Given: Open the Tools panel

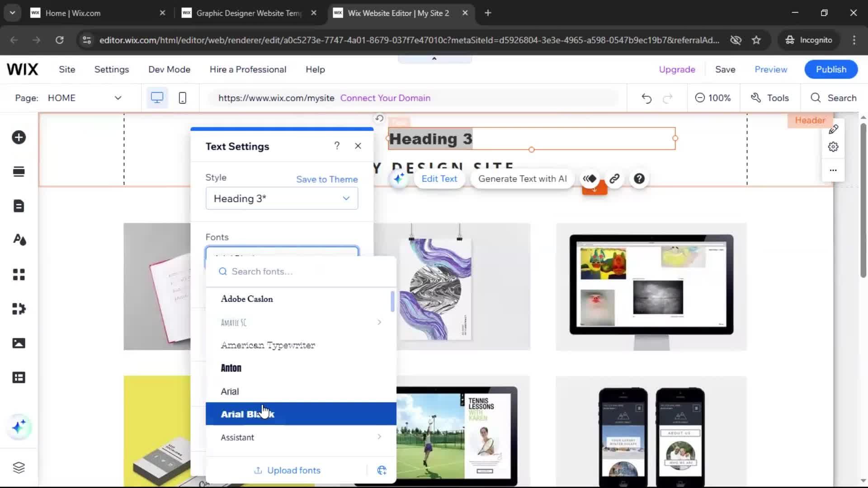Looking at the screenshot, I should [x=770, y=98].
